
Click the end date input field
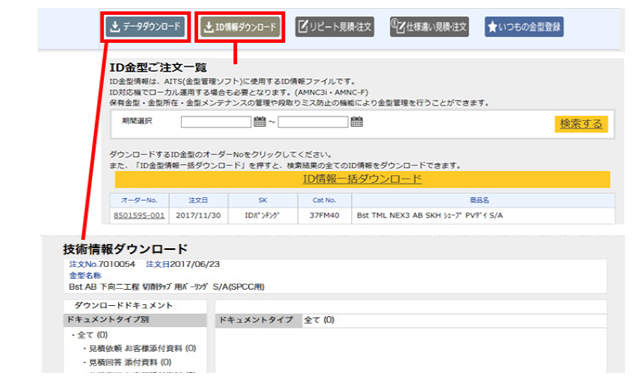click(313, 122)
